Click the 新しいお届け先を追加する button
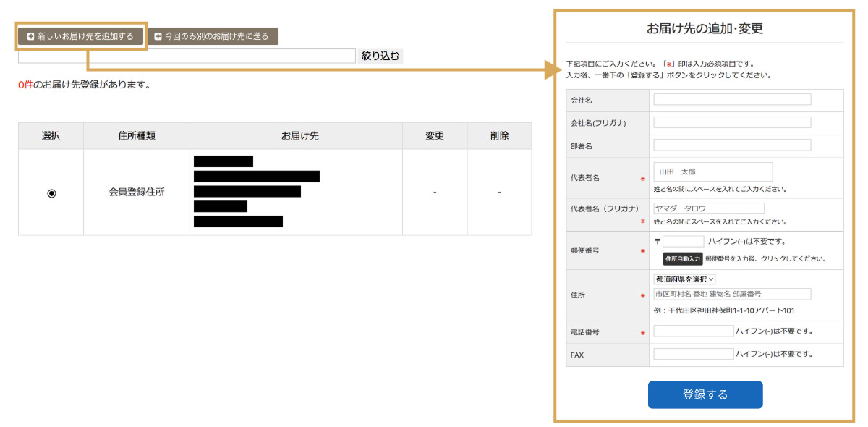Viewport: 868px width, 427px height. coord(81,36)
